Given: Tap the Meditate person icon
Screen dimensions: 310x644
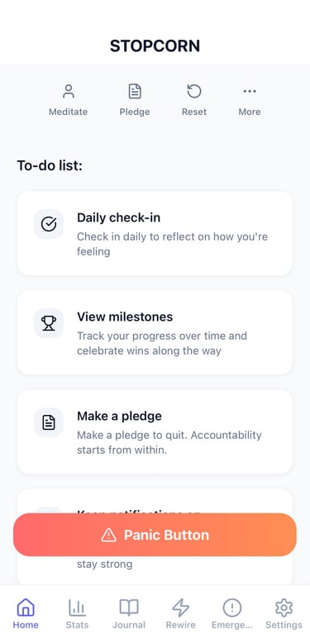Looking at the screenshot, I should (68, 91).
